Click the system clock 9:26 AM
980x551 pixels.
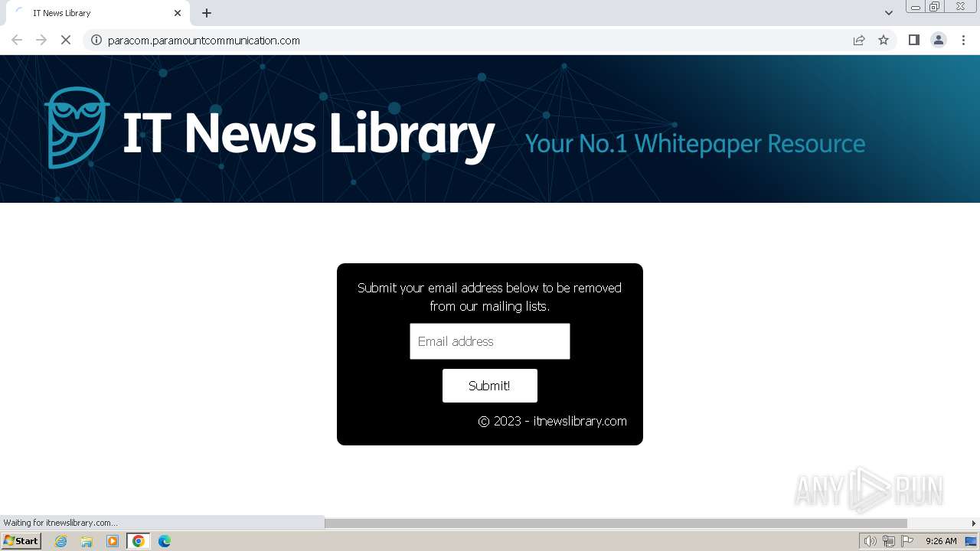point(941,541)
